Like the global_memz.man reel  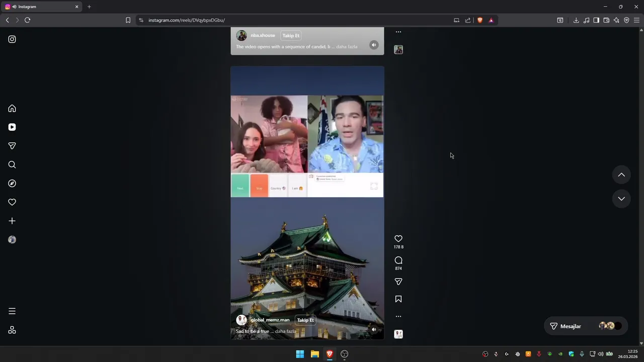[x=398, y=239]
